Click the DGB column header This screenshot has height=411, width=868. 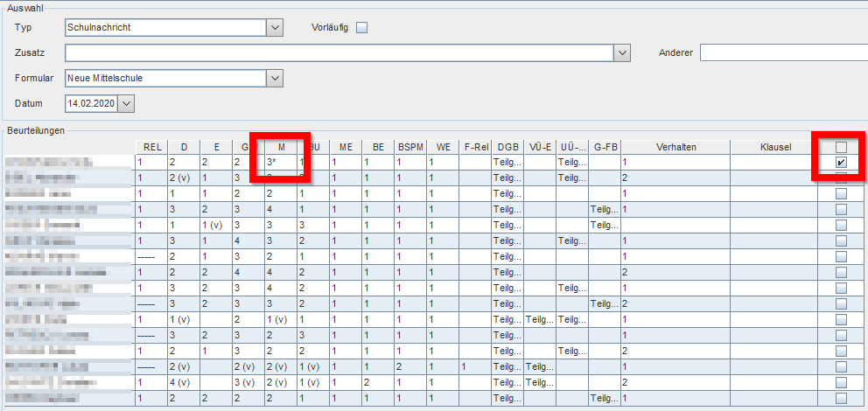(x=507, y=147)
